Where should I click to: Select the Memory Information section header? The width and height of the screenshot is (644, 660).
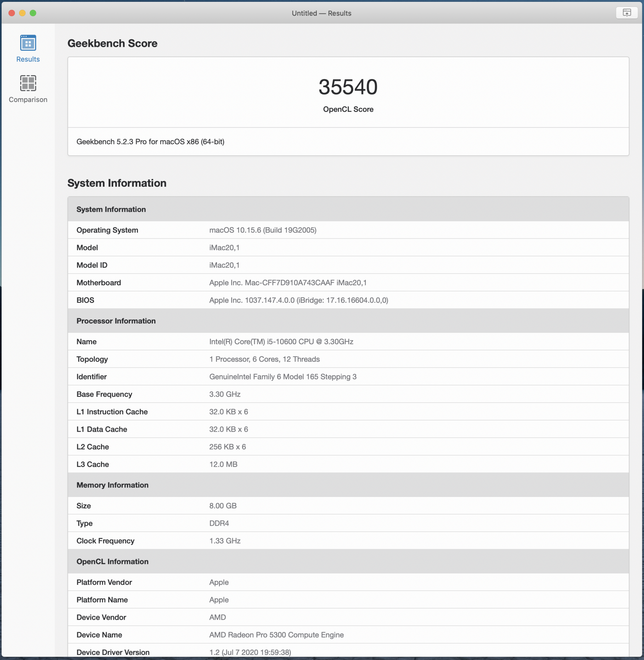(112, 485)
